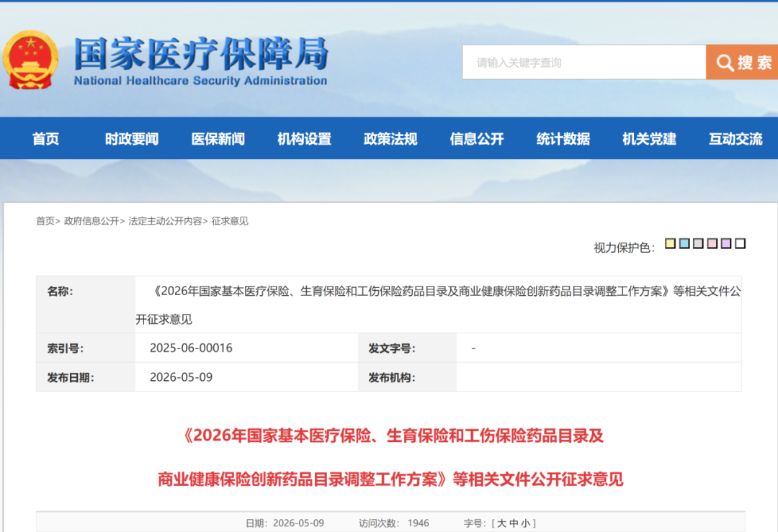The height and width of the screenshot is (532, 778).
Task: Set font size to 中
Action: point(514,523)
